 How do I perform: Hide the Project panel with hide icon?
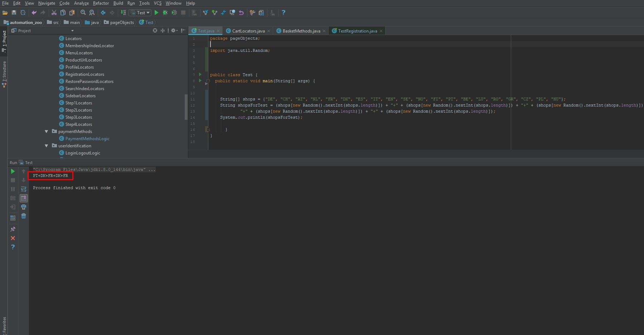tap(183, 30)
